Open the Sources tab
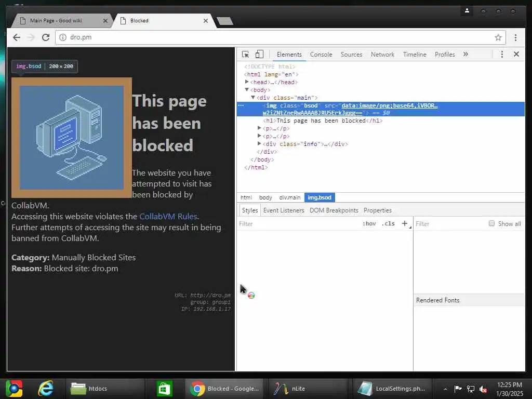 tap(351, 54)
